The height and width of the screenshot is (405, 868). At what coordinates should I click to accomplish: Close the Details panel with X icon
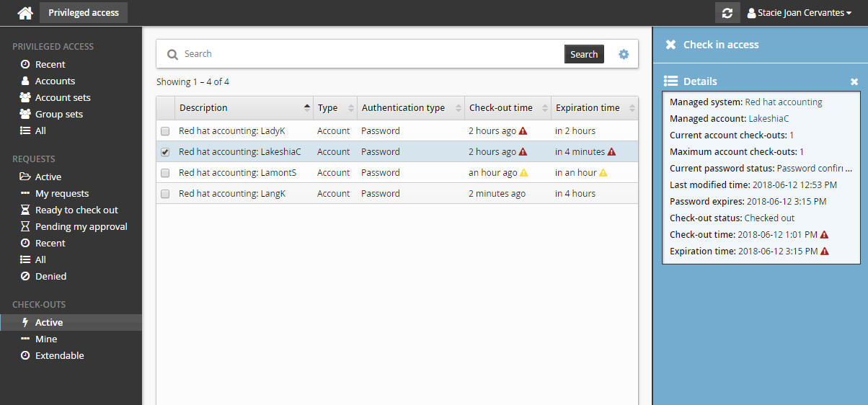tap(854, 82)
